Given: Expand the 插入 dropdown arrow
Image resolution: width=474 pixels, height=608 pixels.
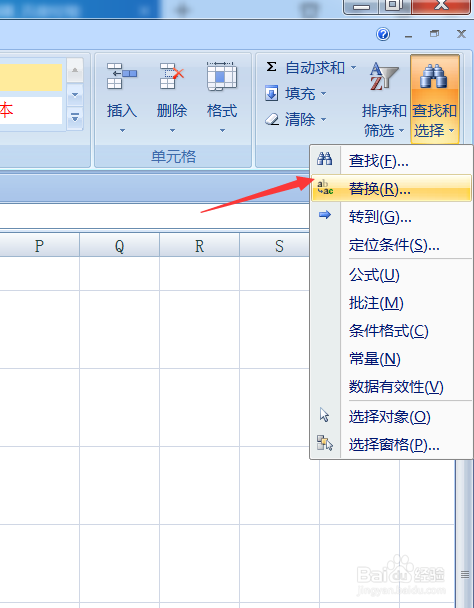Looking at the screenshot, I should (122, 131).
